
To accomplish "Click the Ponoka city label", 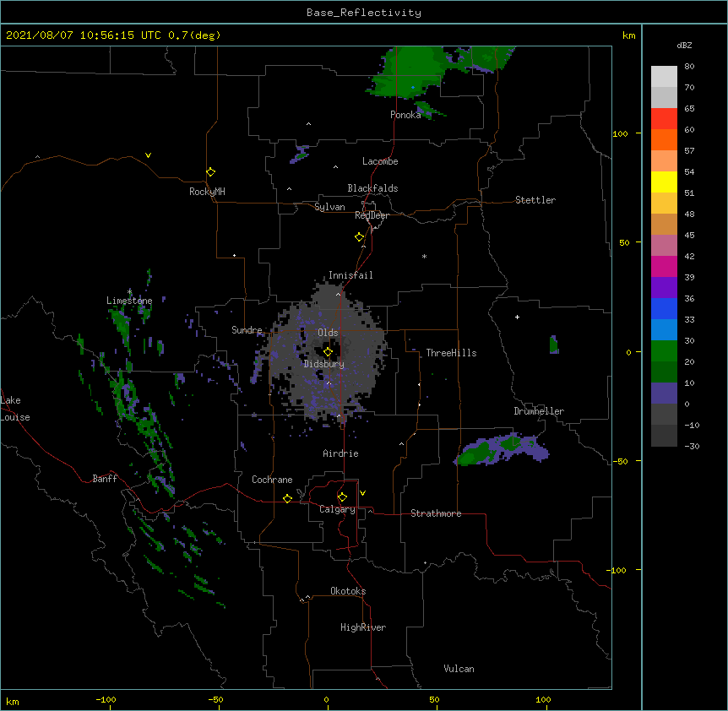I will pyautogui.click(x=405, y=115).
